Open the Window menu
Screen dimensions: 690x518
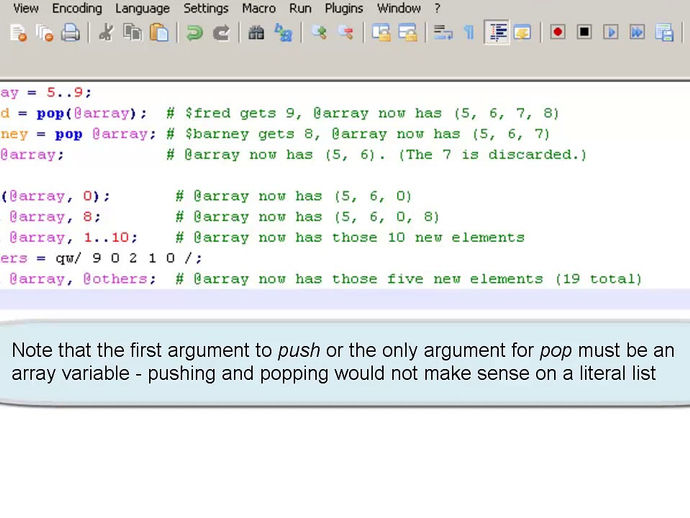pyautogui.click(x=399, y=8)
